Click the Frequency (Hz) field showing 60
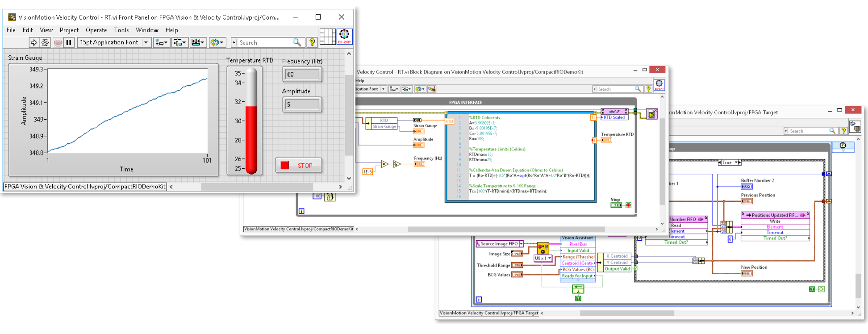This screenshot has height=334, width=868. [x=302, y=74]
